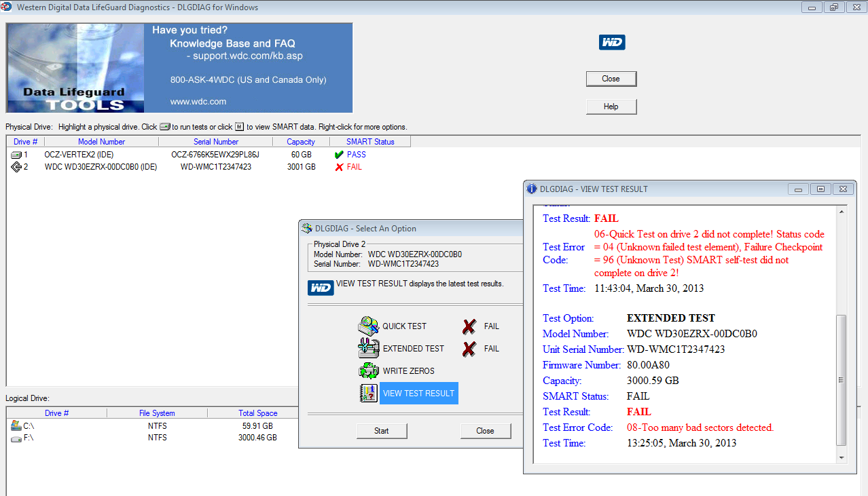868x496 pixels.
Task: Select the EXTENDED TEST option
Action: (413, 349)
